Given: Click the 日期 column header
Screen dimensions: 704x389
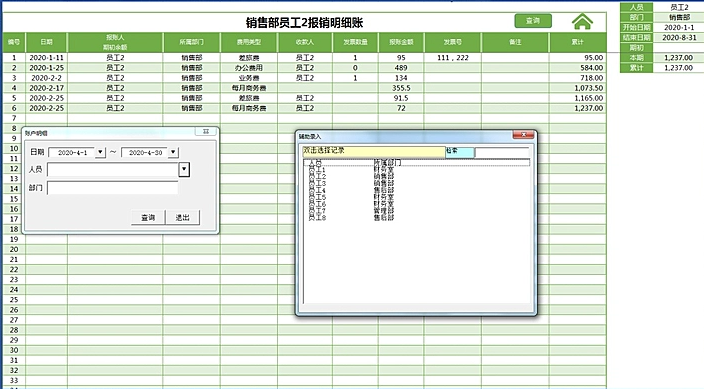Looking at the screenshot, I should click(47, 42).
